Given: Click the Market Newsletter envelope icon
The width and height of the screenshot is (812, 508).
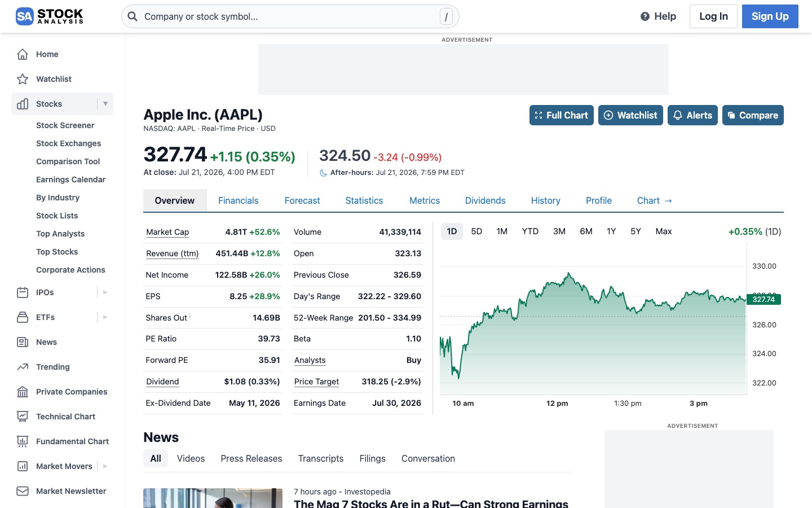Looking at the screenshot, I should (x=23, y=491).
